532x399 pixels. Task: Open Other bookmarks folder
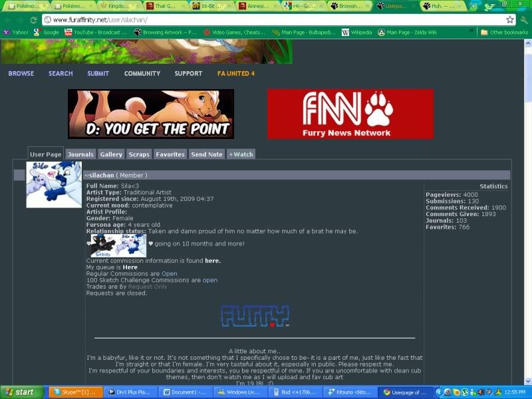tap(504, 32)
